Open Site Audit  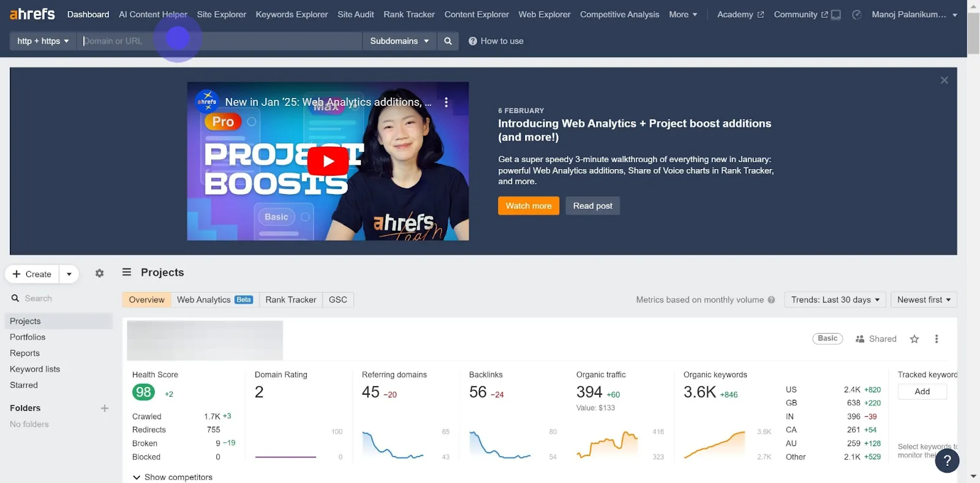click(x=356, y=15)
